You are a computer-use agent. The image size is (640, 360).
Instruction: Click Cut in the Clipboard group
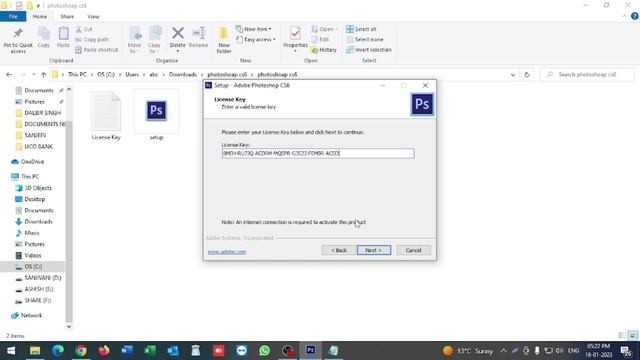click(x=84, y=29)
